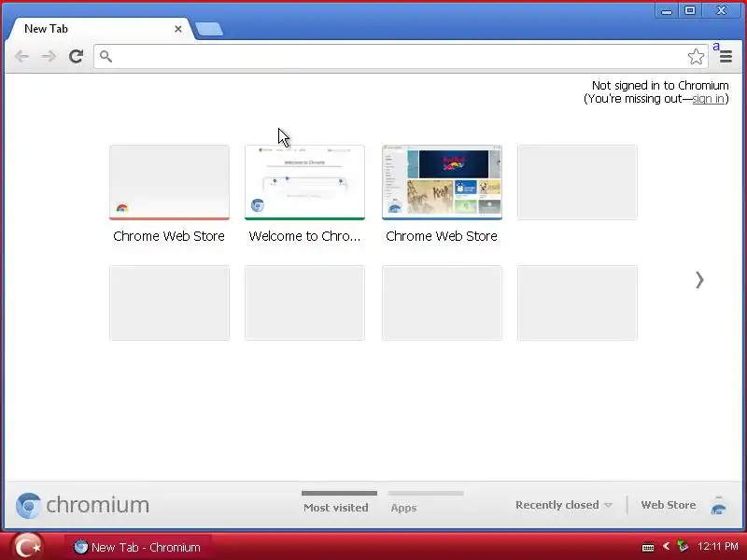This screenshot has height=560, width=747.
Task: Click the address bar search magnifier
Action: (106, 56)
